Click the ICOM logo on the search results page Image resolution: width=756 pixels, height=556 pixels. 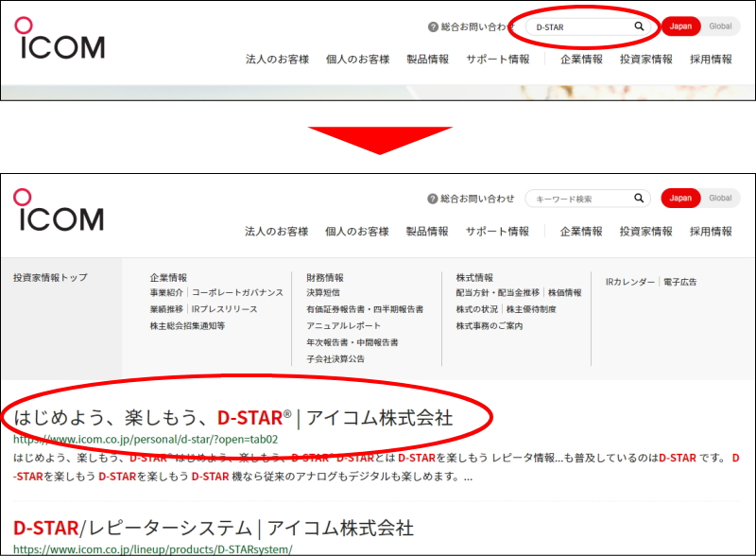(x=59, y=210)
